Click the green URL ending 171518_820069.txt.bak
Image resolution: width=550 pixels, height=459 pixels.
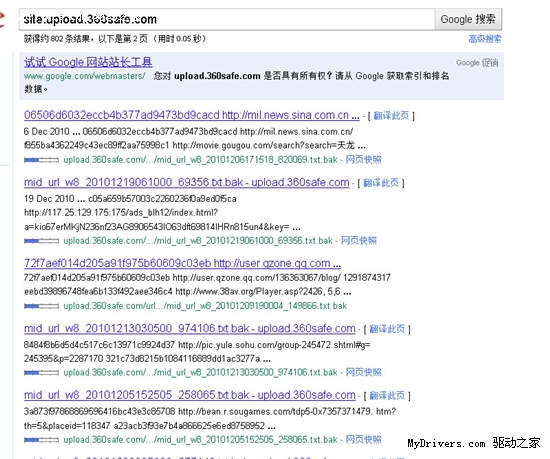coord(200,160)
